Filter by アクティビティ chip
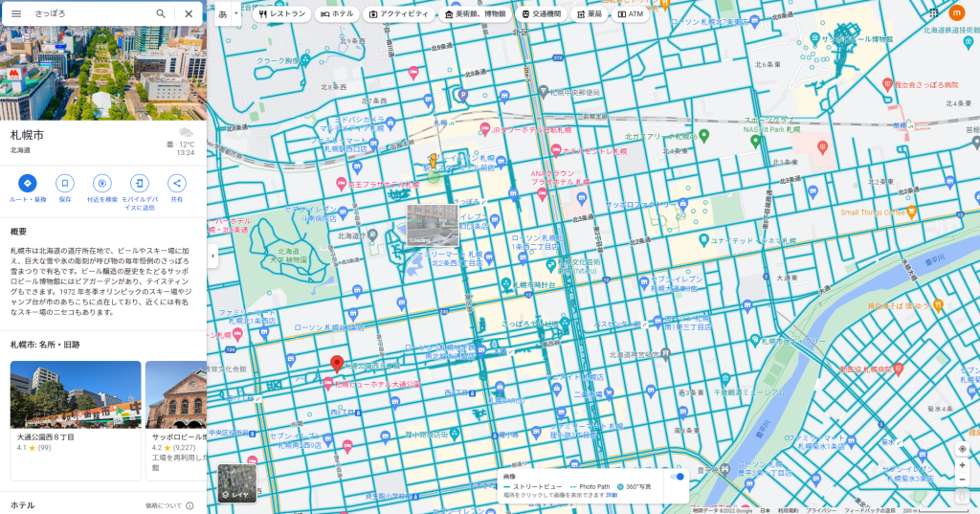This screenshot has height=514, width=980. [399, 13]
